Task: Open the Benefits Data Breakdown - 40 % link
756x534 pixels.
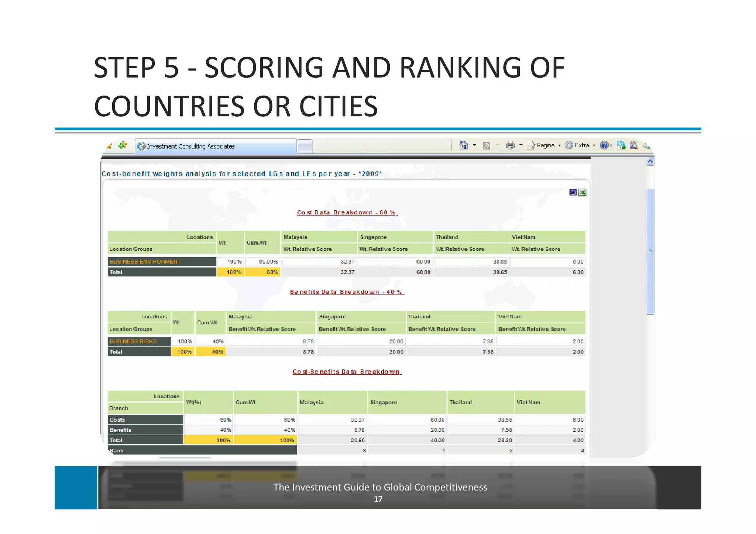Action: pyautogui.click(x=347, y=292)
